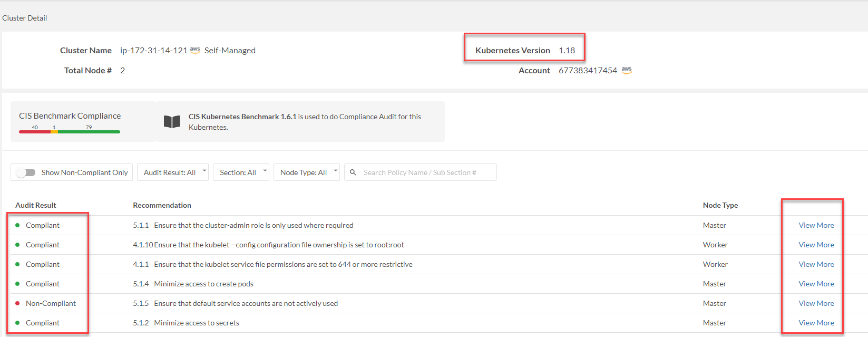Focus the Search Policy Name input field
Viewport: 868px width, 337px height.
click(x=427, y=172)
